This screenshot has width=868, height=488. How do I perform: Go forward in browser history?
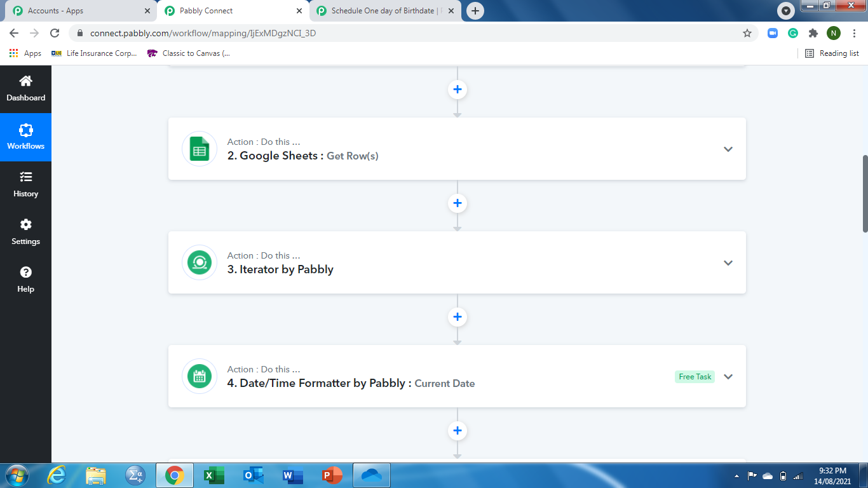tap(34, 33)
